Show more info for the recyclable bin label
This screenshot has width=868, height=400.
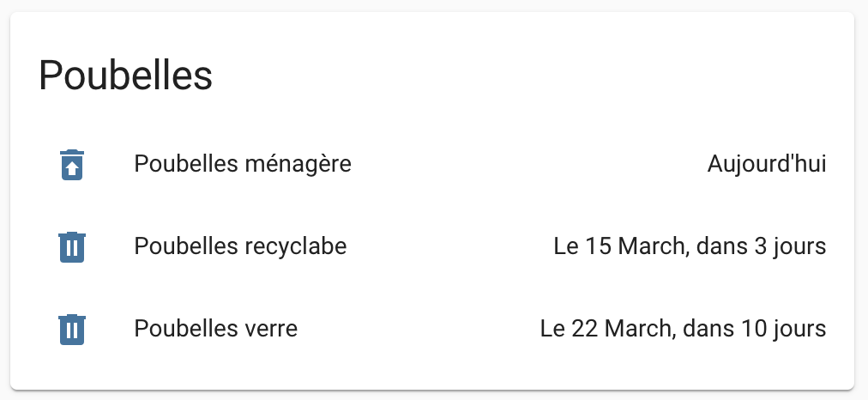240,246
